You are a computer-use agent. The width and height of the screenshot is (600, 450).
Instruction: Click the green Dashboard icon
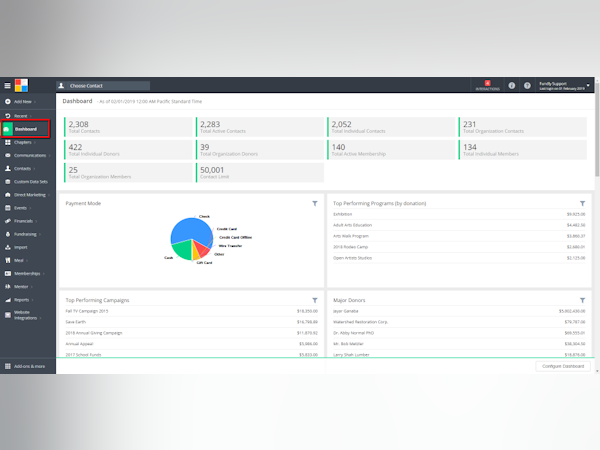coord(7,129)
